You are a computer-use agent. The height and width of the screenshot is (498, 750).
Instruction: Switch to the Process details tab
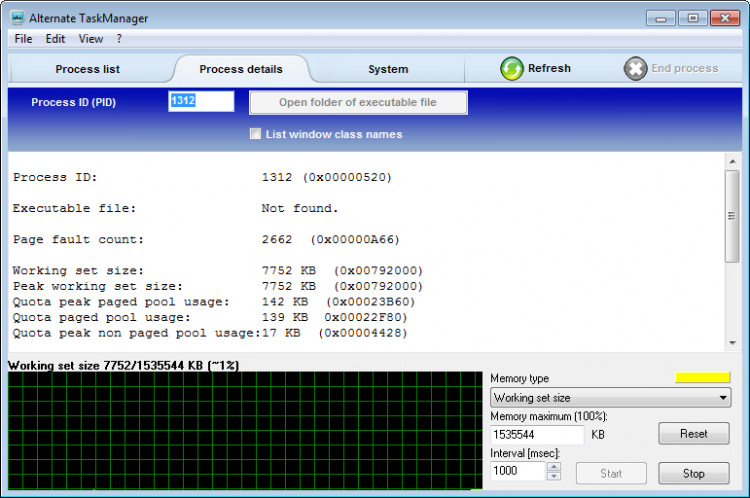coord(241,69)
